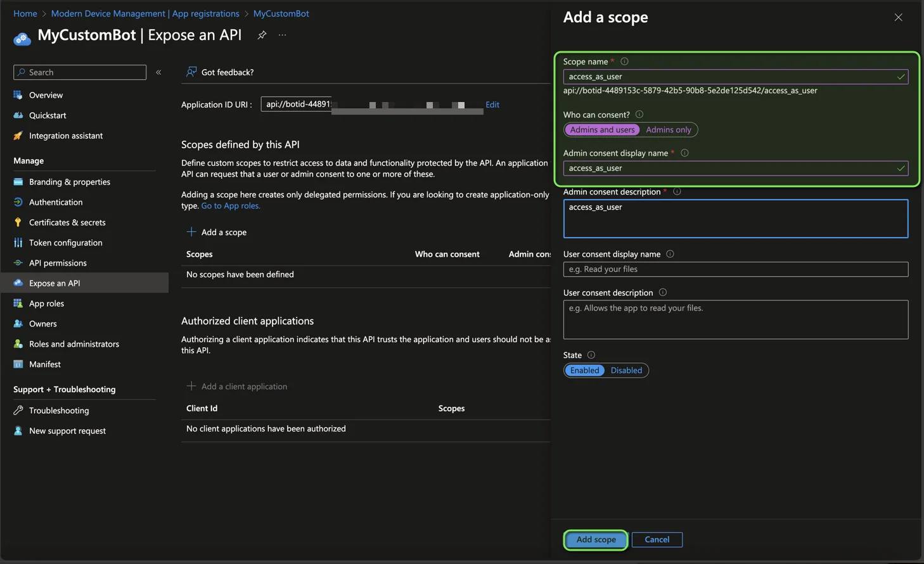
Task: Click the Add scope button
Action: pos(596,540)
